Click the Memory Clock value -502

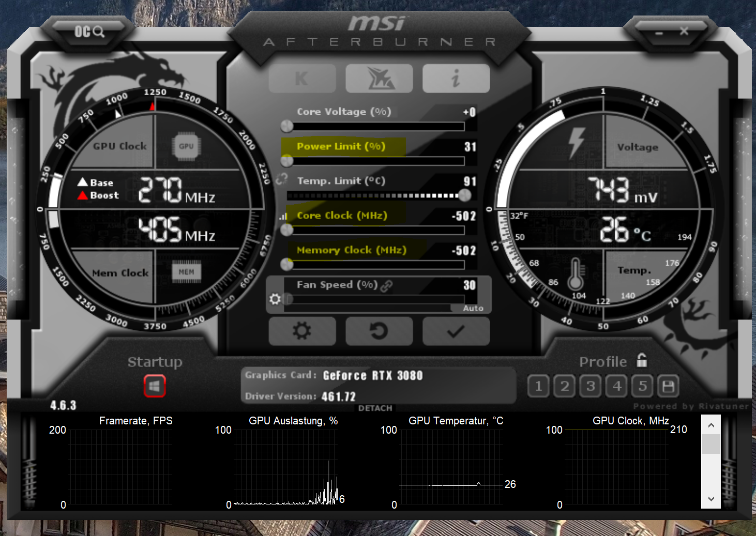point(464,251)
